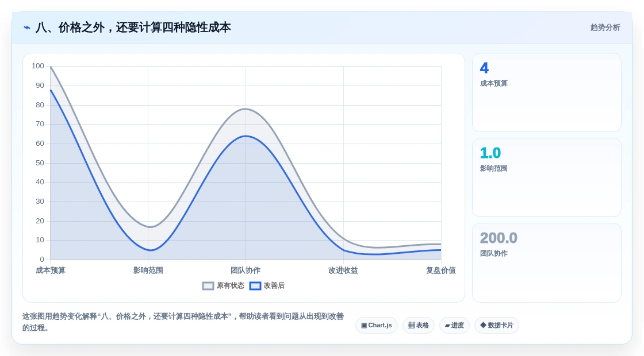This screenshot has height=356, width=644.
Task: Open the 成本预算 stat card showing 4
Action: click(547, 92)
